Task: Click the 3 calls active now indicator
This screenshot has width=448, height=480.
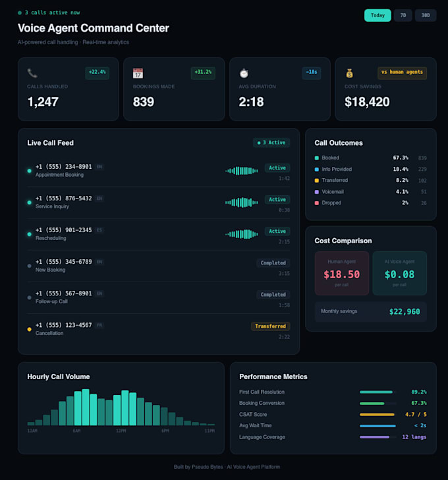Action: (x=49, y=13)
